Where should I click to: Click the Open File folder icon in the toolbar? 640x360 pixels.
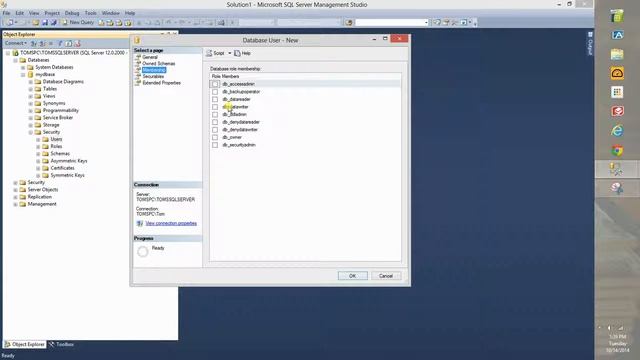(36, 22)
